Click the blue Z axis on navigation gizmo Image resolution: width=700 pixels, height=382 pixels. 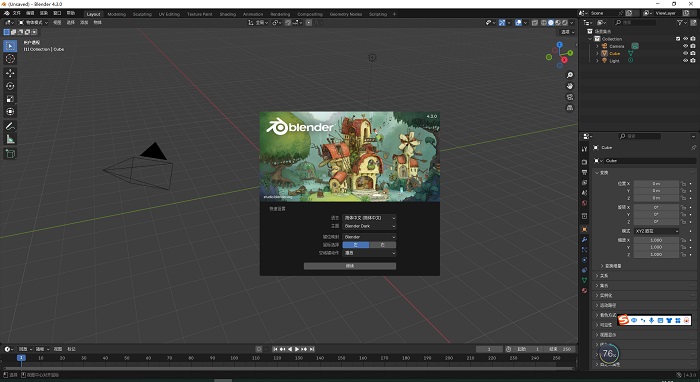(x=560, y=45)
